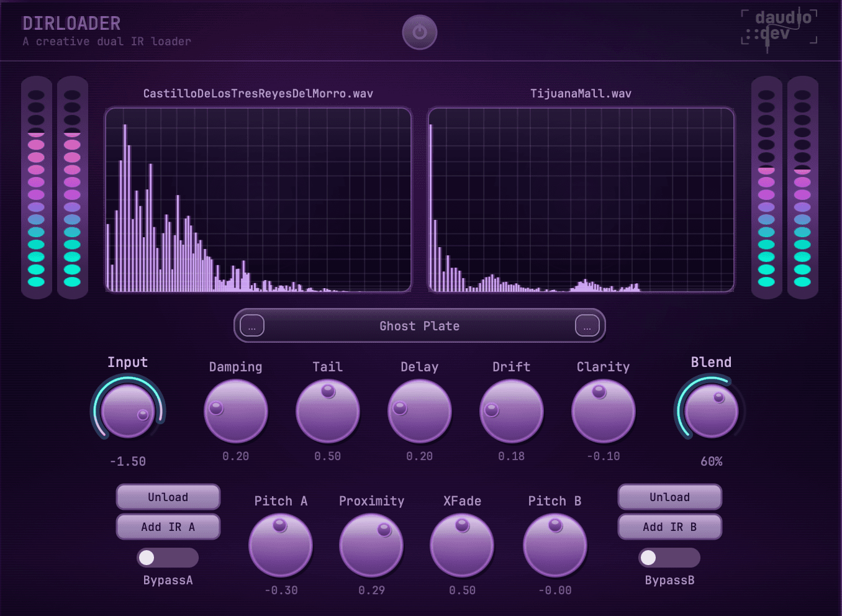The height and width of the screenshot is (616, 842).
Task: Click the Damping knob
Action: 236,411
